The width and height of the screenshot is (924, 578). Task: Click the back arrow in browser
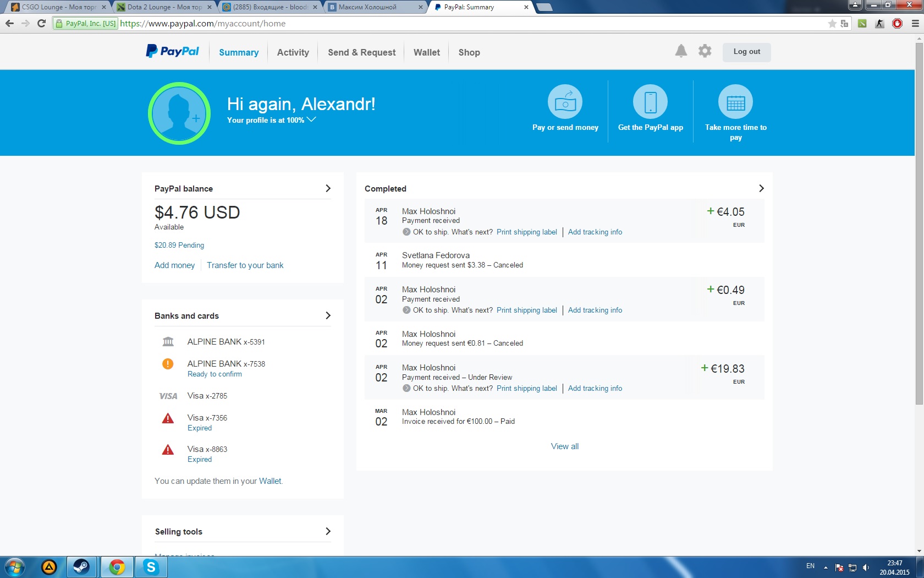coord(9,23)
